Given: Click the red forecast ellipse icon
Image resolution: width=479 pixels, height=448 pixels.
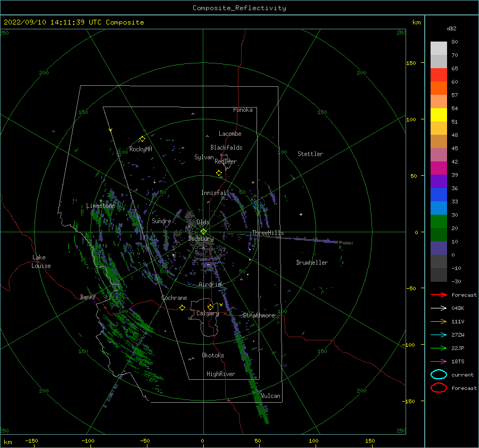Looking at the screenshot, I should (439, 388).
